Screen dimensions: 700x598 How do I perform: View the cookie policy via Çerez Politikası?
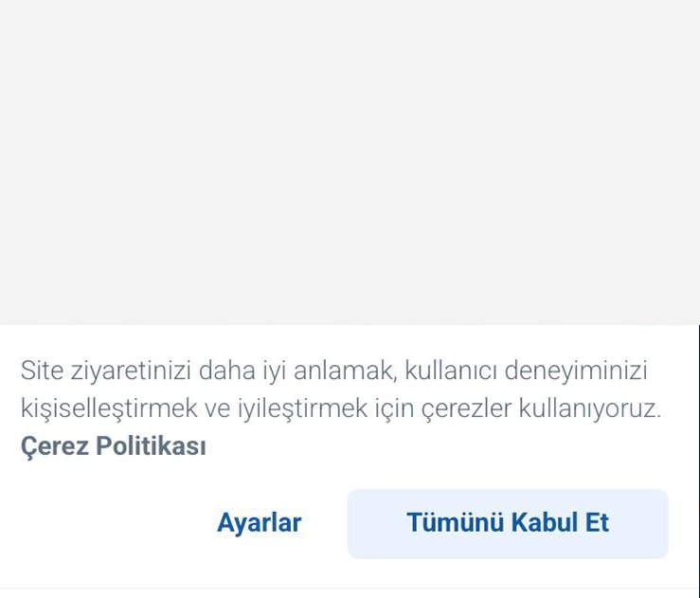click(x=113, y=446)
